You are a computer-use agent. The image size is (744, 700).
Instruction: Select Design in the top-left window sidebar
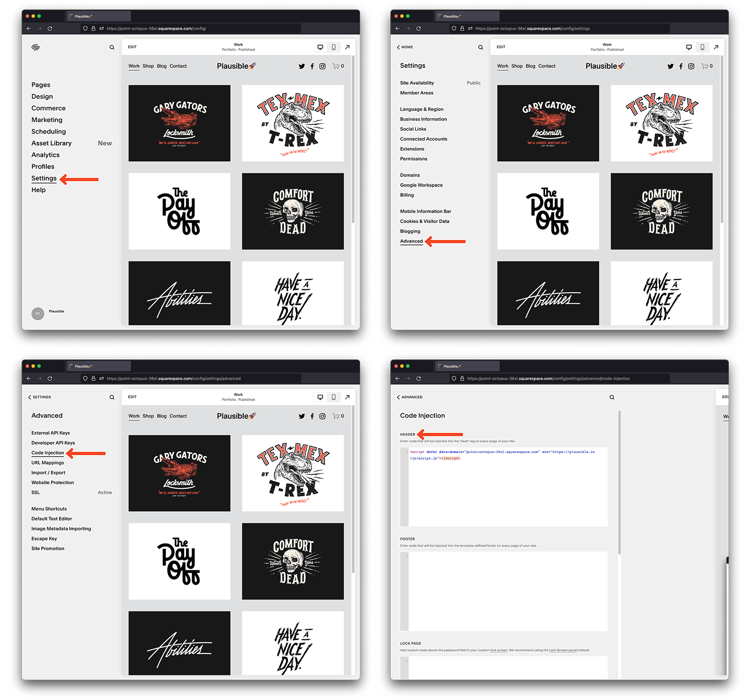(x=42, y=96)
